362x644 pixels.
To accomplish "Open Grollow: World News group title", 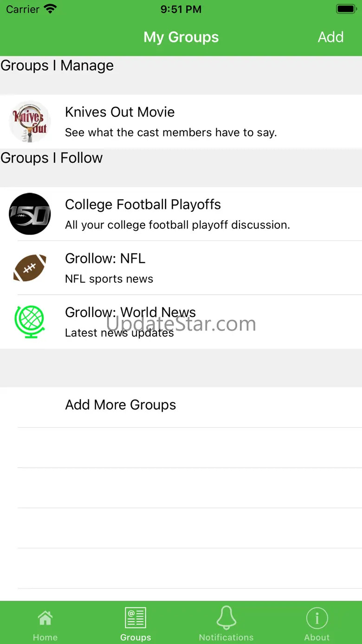I will tap(130, 312).
